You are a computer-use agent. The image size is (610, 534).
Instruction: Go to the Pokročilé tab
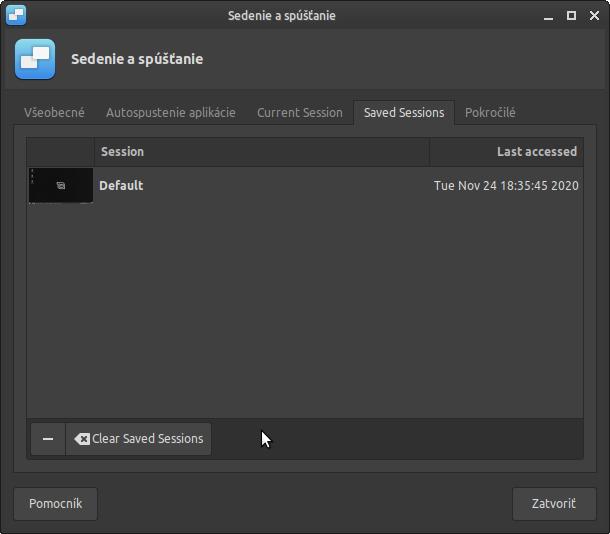point(490,113)
